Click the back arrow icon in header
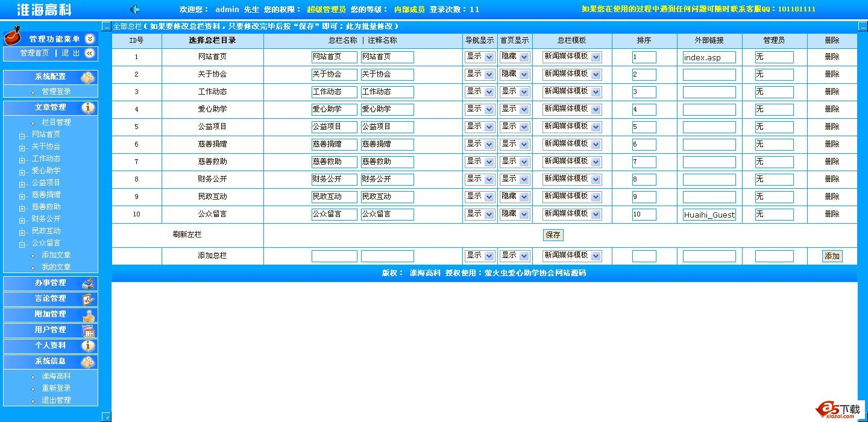The height and width of the screenshot is (422, 868). pyautogui.click(x=135, y=9)
